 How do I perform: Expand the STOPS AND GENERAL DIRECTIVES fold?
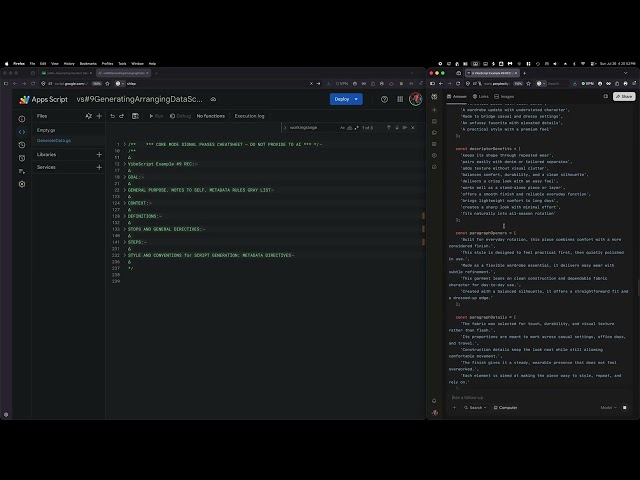[x=125, y=229]
